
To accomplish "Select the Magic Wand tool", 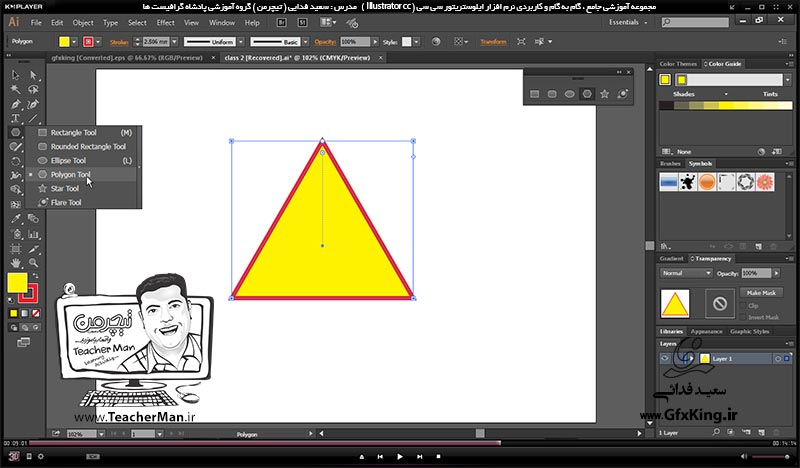I will tap(15, 89).
